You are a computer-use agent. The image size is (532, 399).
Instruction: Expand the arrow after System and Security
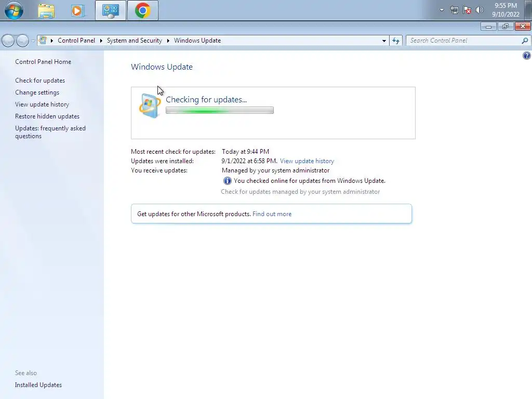(x=168, y=41)
